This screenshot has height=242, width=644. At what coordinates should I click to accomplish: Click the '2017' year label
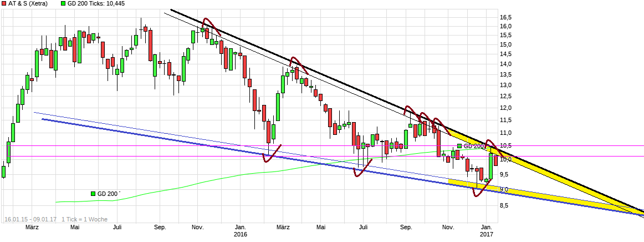click(487, 234)
